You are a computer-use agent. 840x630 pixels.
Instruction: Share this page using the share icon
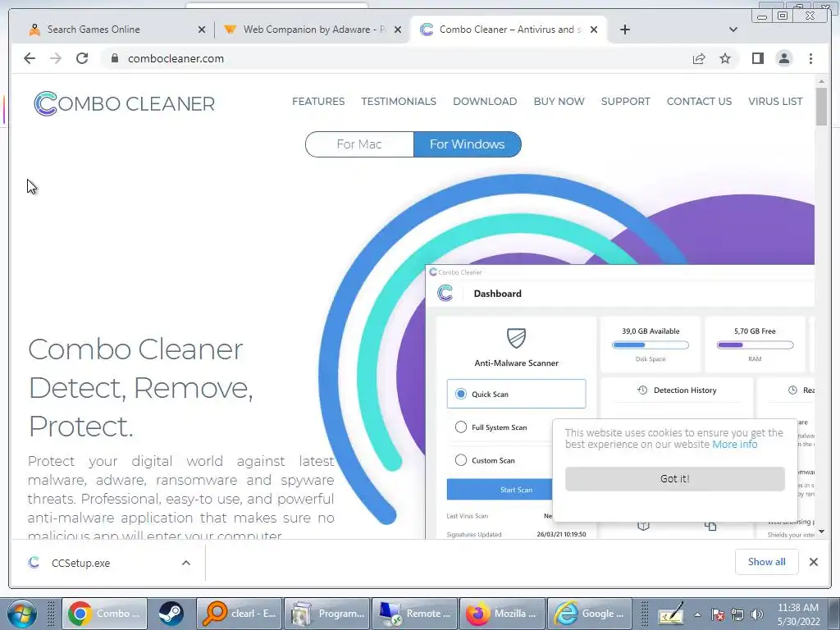[699, 58]
